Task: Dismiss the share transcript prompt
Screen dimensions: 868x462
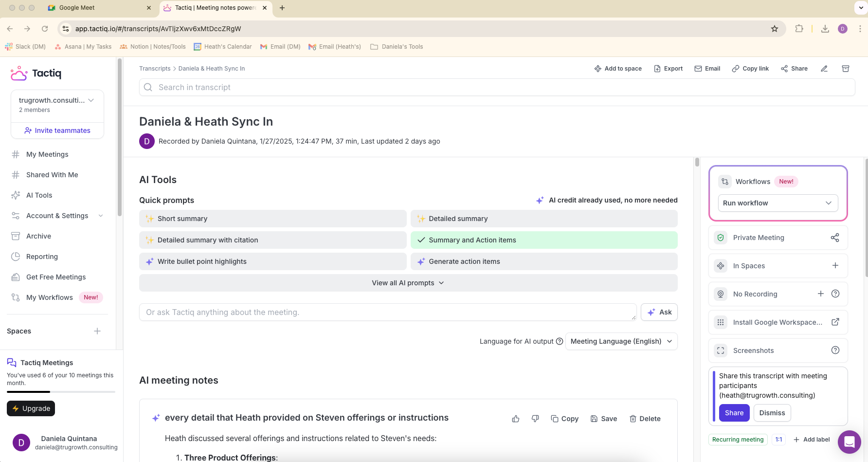Action: 772,413
